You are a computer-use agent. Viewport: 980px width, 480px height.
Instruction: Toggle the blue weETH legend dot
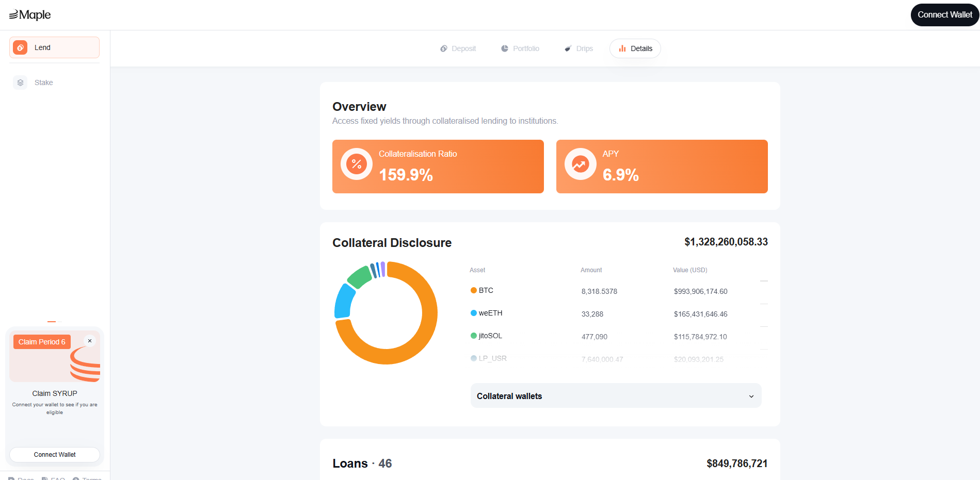(473, 312)
